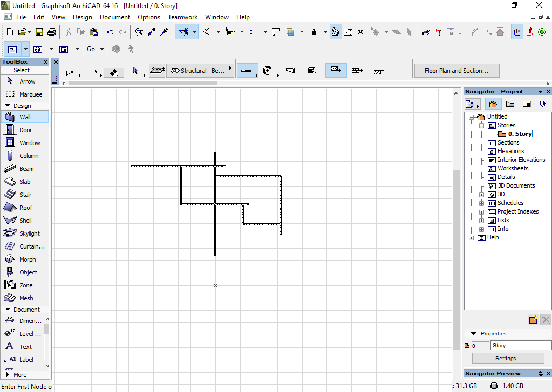Open the Document menu
Screen dimensions: 552x392
point(115,17)
